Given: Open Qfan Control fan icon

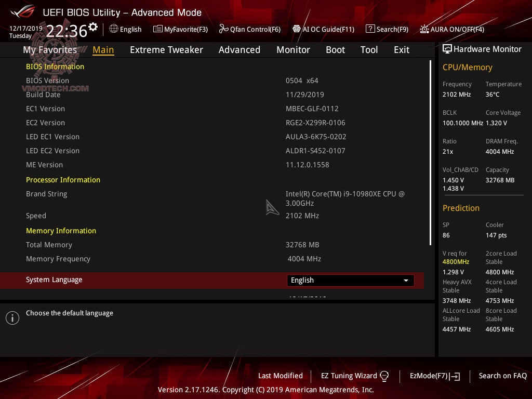Looking at the screenshot, I should pyautogui.click(x=223, y=29).
